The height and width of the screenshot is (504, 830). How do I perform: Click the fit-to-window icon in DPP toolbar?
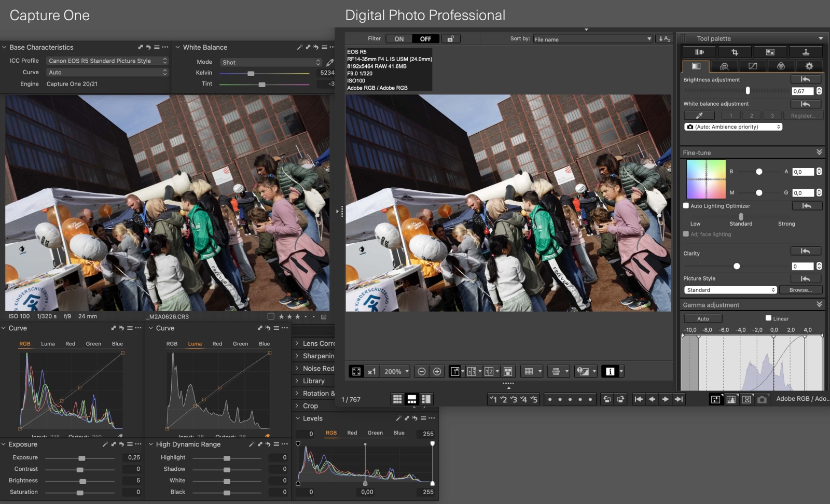pyautogui.click(x=356, y=371)
